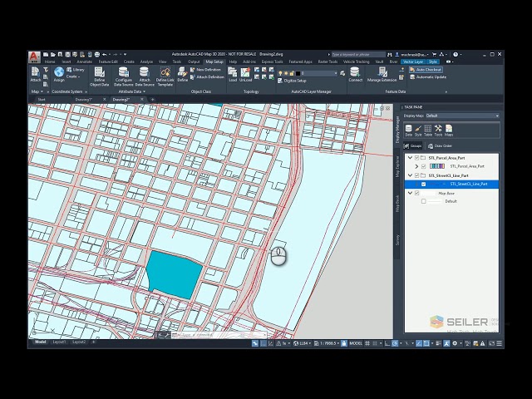This screenshot has width=532, height=399.
Task: Click the Help question mark icon
Action: tap(456, 54)
